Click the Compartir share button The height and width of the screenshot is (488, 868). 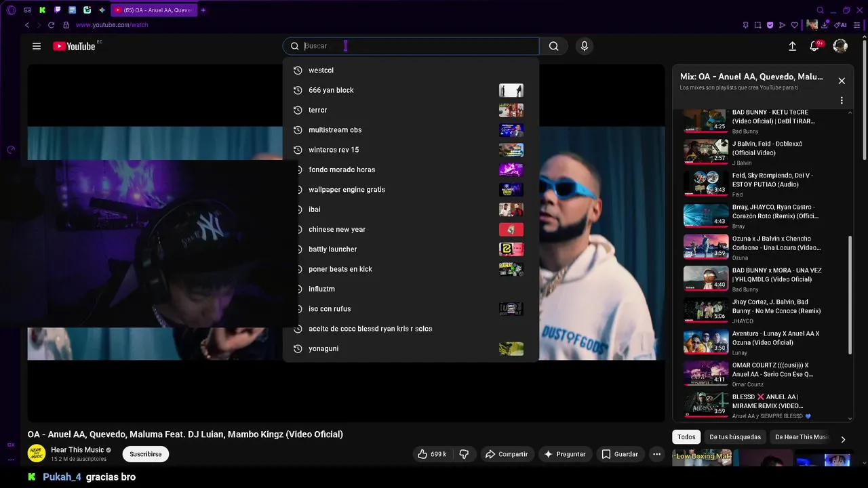click(x=507, y=454)
